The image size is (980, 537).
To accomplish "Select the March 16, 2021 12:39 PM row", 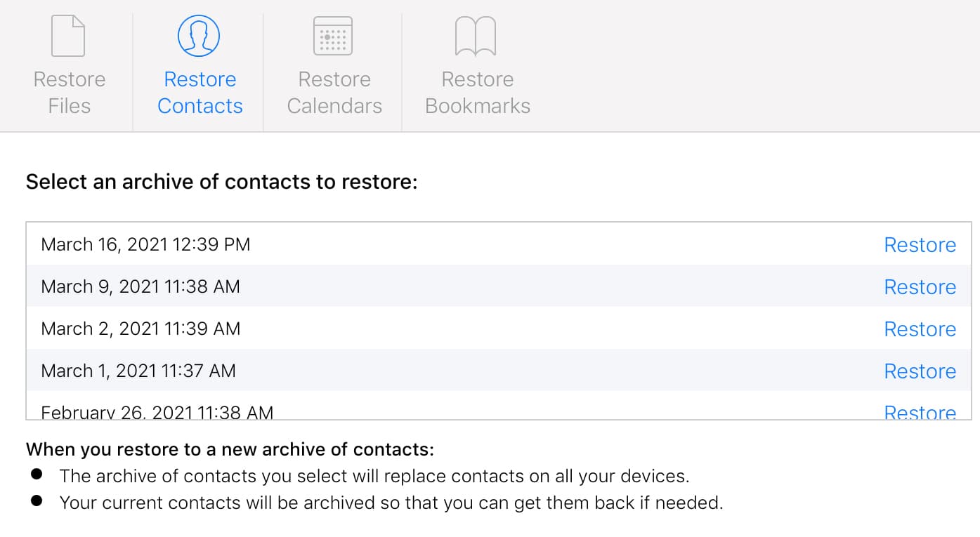I will click(145, 244).
